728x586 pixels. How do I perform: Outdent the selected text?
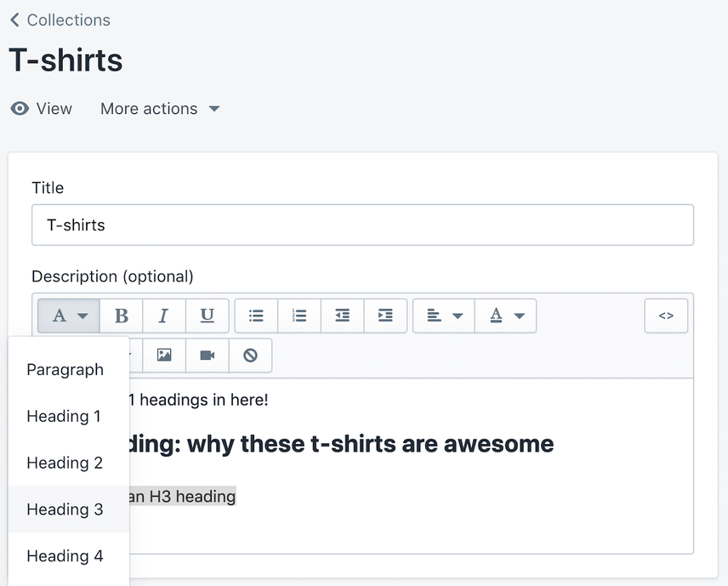click(342, 316)
